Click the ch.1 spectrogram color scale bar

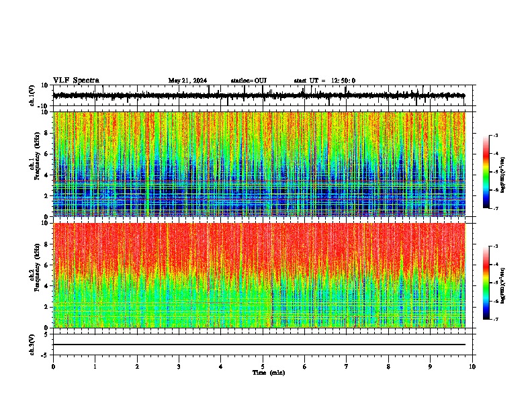486,172
